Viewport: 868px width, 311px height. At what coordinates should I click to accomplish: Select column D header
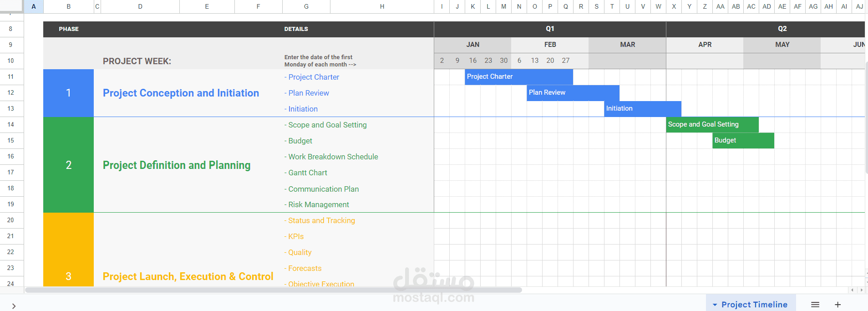tap(140, 6)
